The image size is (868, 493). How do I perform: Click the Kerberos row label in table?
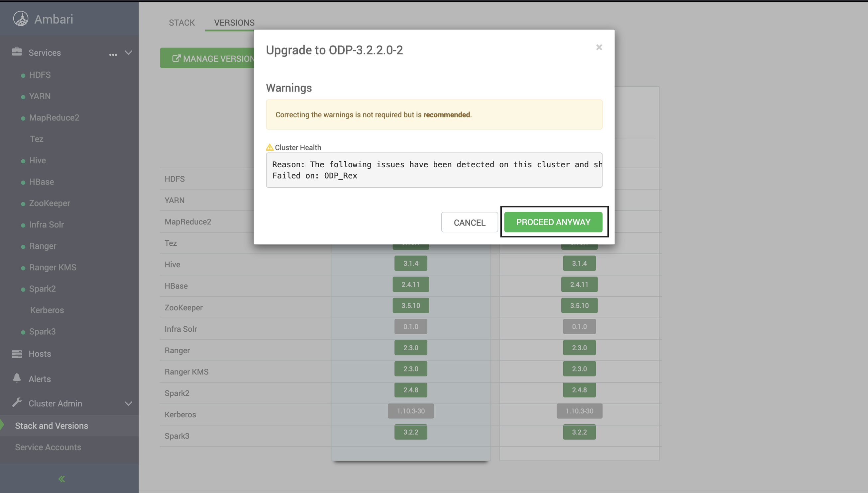(x=180, y=414)
